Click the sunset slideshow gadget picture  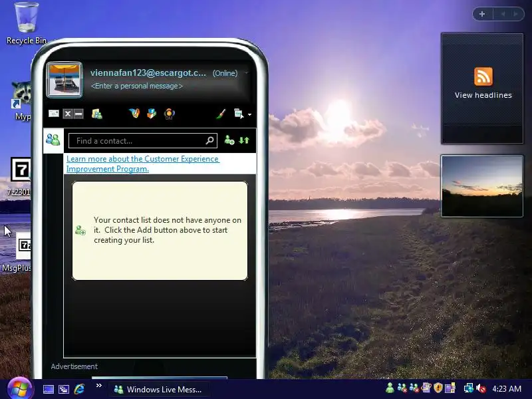point(482,186)
